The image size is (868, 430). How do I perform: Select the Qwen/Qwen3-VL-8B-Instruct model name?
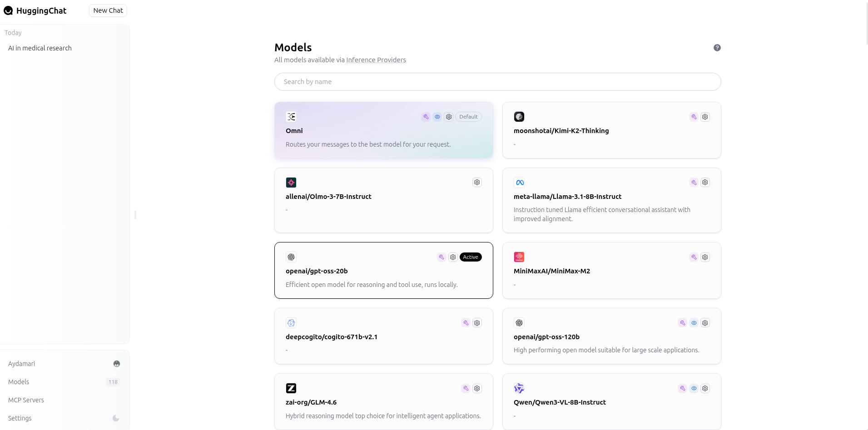click(x=560, y=402)
